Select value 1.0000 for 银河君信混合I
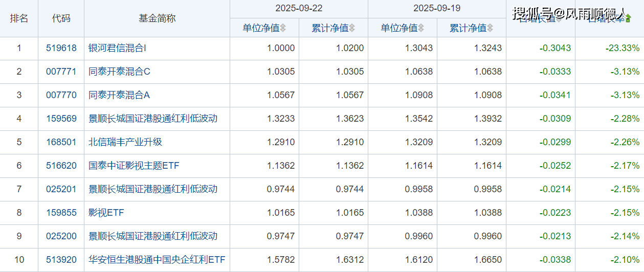644x272 pixels. (281, 48)
